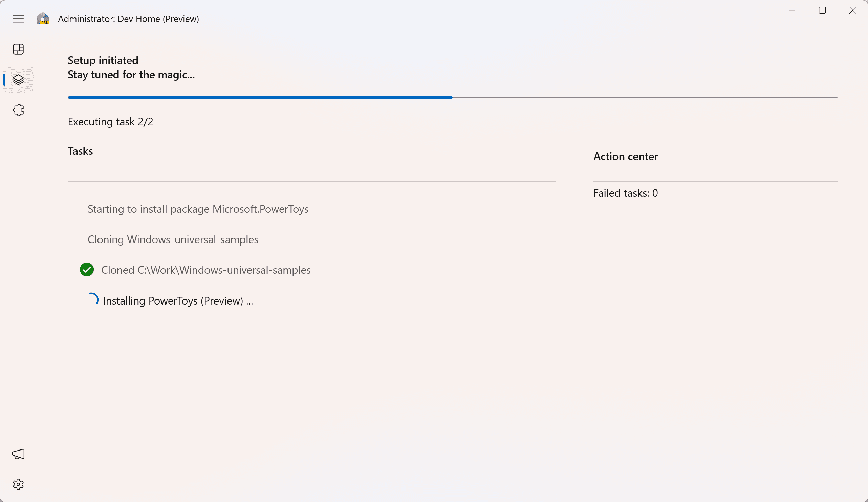Minimize the Dev Home window
Viewport: 868px width, 502px height.
point(792,11)
